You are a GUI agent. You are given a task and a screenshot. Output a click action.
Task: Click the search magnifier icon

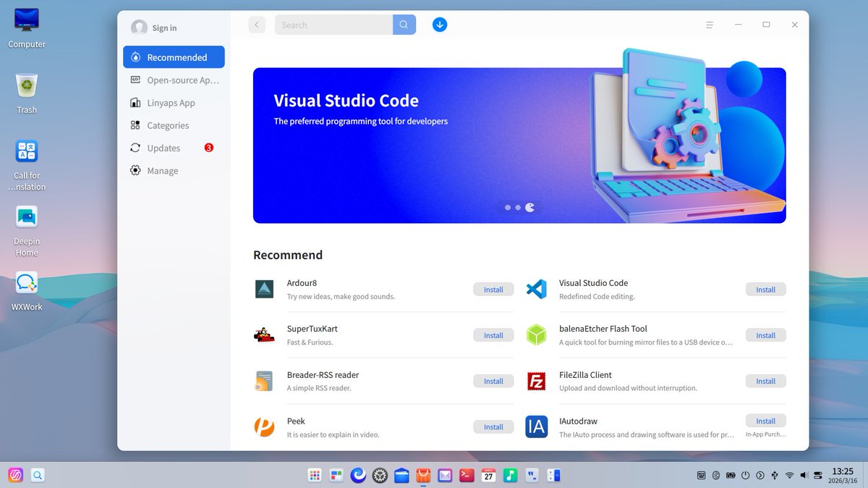(404, 24)
